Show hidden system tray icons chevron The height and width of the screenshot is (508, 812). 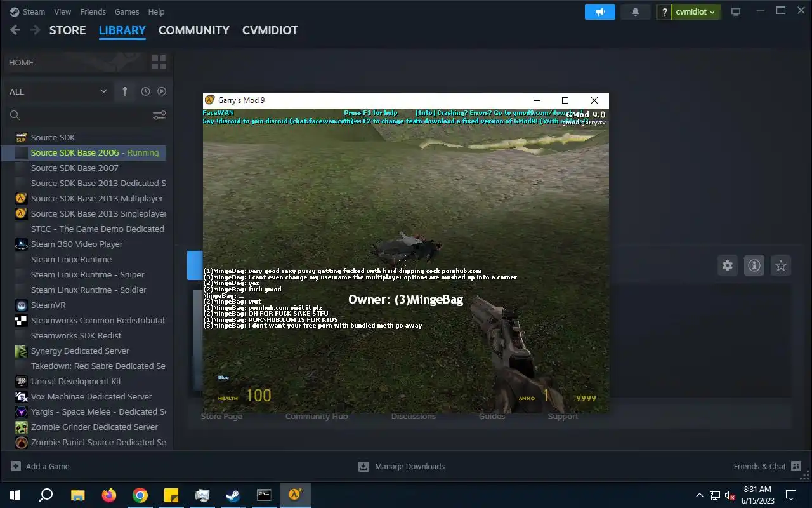[700, 495]
